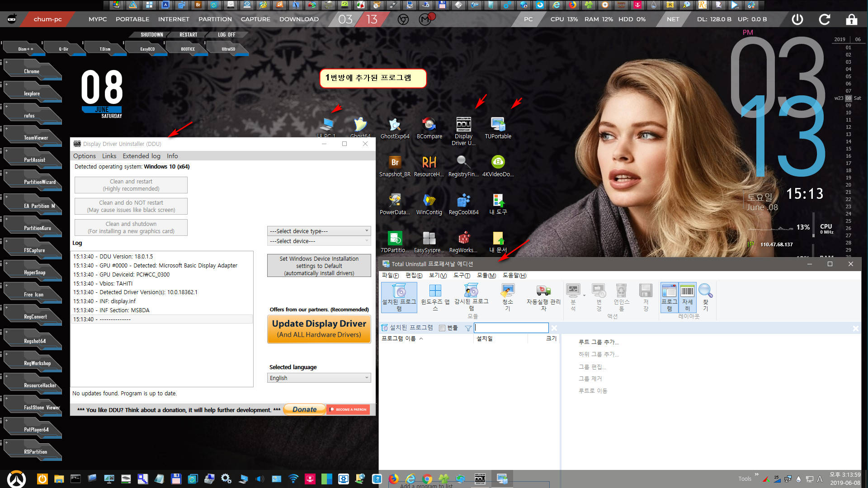Click the Total Uninstall search input field

click(511, 328)
